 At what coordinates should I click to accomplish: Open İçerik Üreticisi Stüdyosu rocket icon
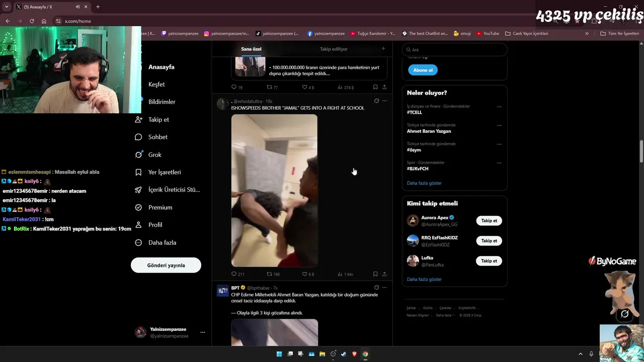click(138, 190)
